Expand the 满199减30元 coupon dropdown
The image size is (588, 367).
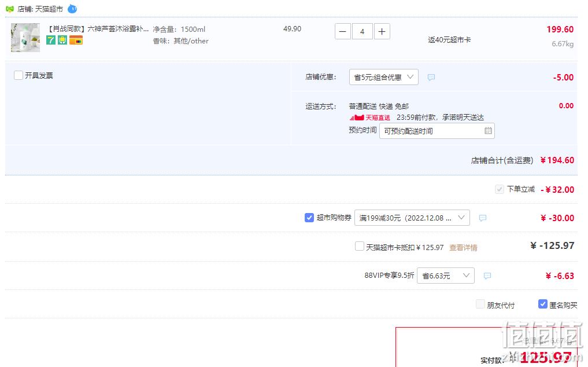click(412, 218)
